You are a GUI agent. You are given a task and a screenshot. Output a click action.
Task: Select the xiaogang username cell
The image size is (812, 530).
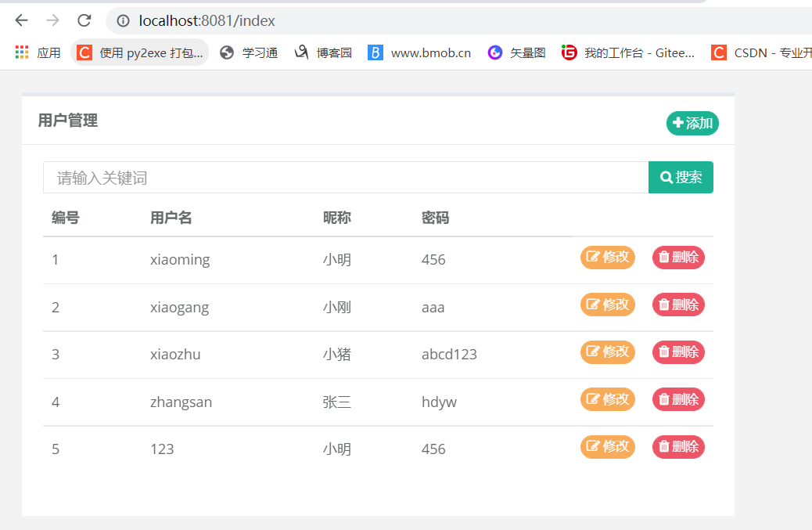[x=180, y=307]
